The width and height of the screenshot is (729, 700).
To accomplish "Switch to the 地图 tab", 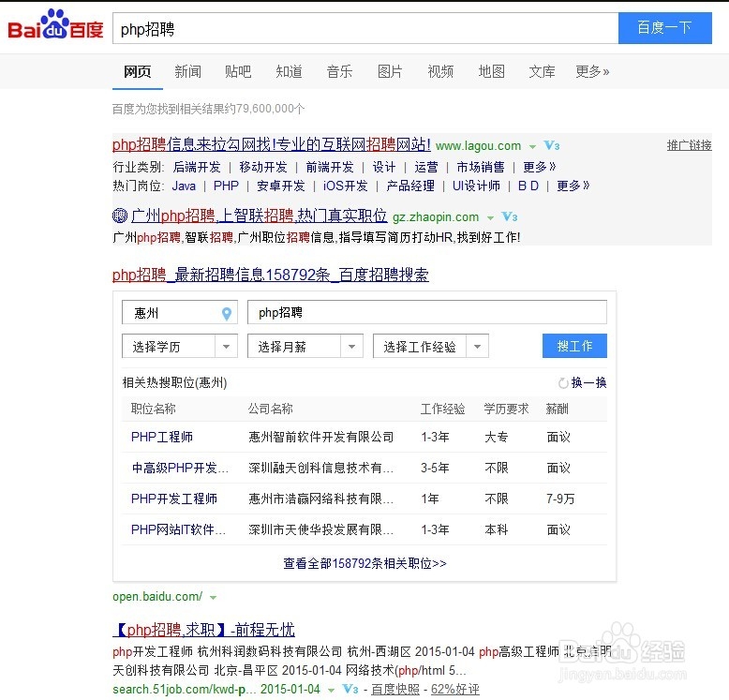I will click(x=491, y=71).
